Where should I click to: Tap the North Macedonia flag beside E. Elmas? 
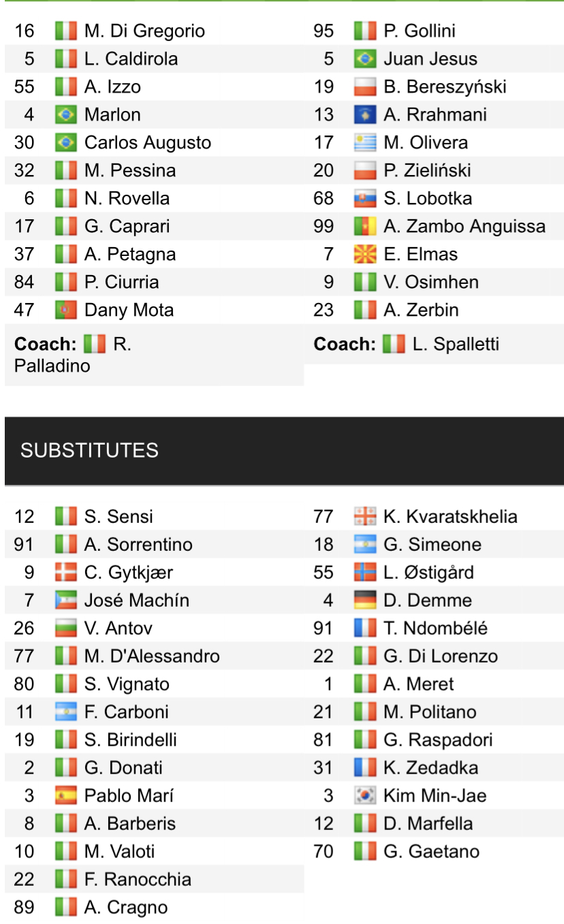pos(365,255)
